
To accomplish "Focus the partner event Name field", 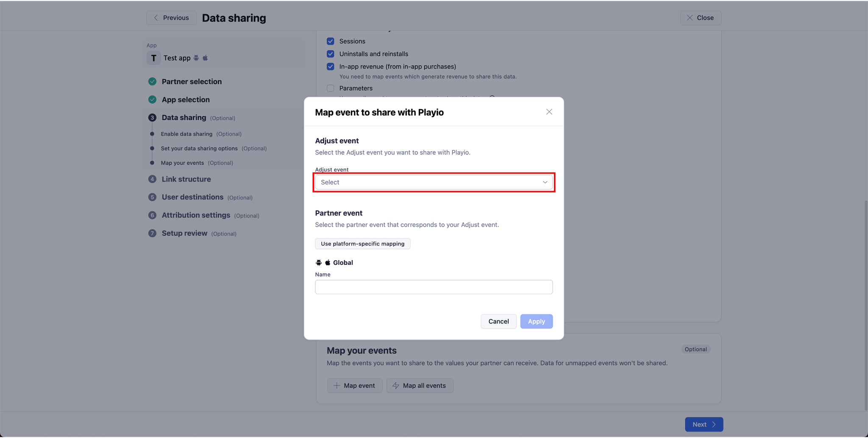I will [x=434, y=287].
